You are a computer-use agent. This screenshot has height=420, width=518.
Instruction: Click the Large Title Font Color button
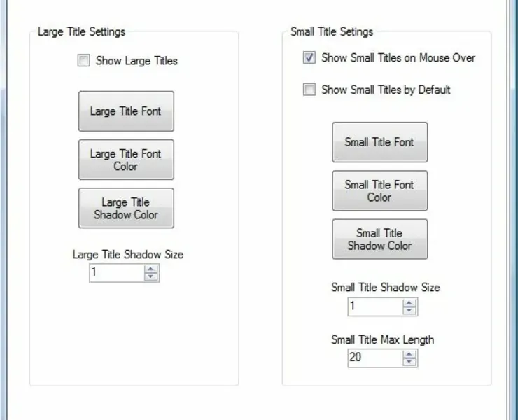pos(126,160)
